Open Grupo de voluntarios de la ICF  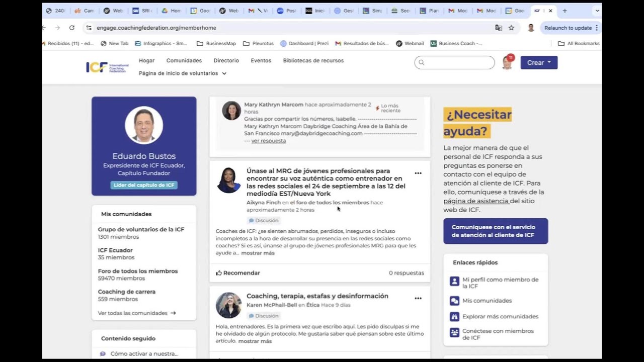coord(141,230)
